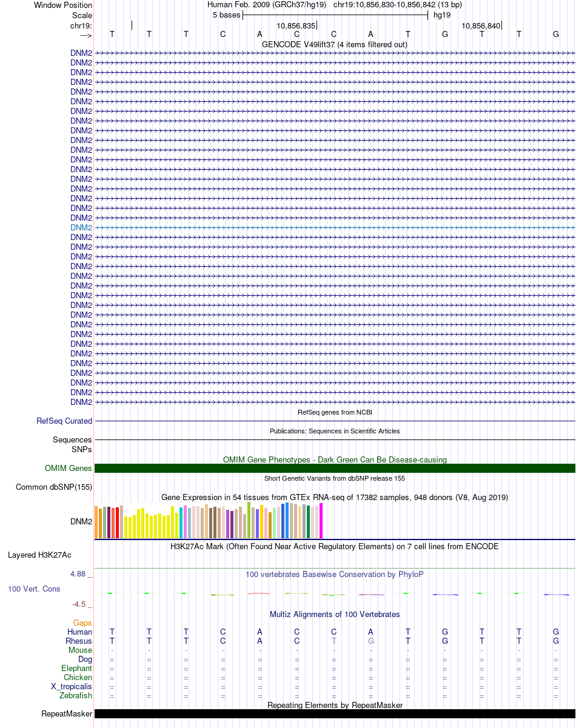Click the Window Position label
Image resolution: width=576 pixels, height=728 pixels.
point(63,5)
